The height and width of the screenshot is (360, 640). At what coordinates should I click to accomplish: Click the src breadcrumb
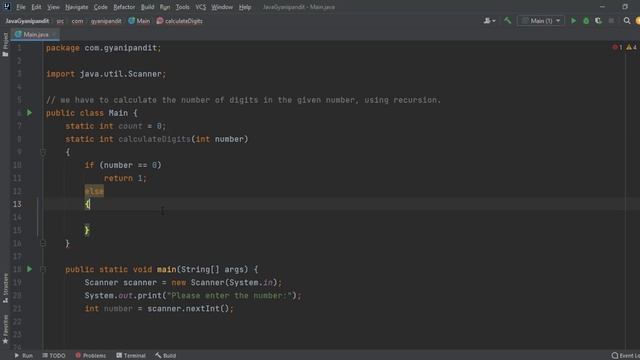coord(60,21)
